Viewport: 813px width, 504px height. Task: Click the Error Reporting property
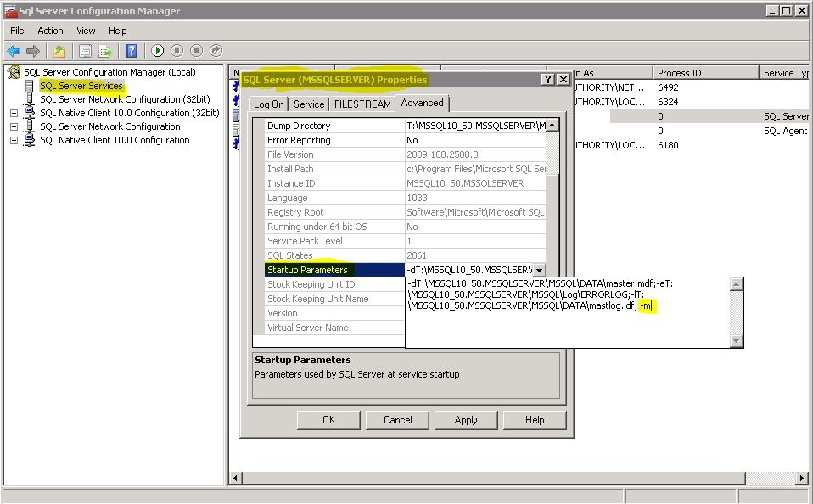(x=334, y=140)
